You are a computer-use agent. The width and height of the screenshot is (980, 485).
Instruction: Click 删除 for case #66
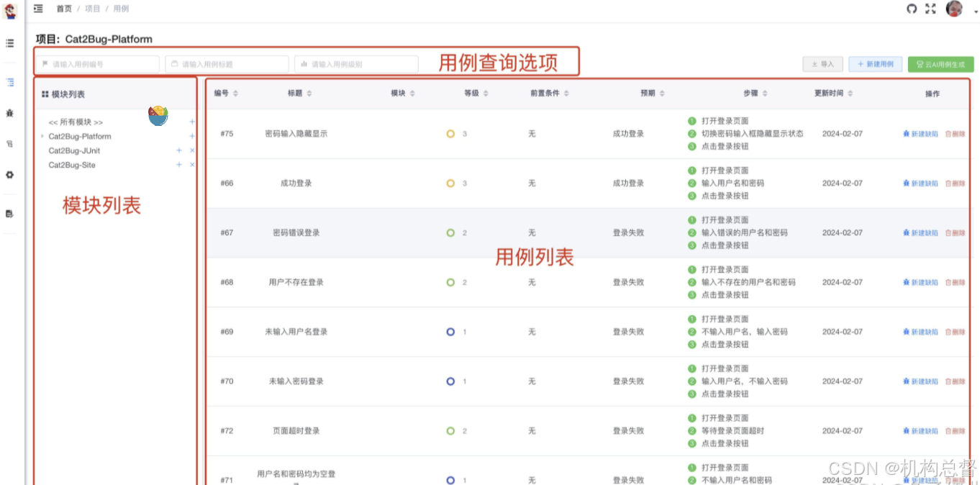956,183
